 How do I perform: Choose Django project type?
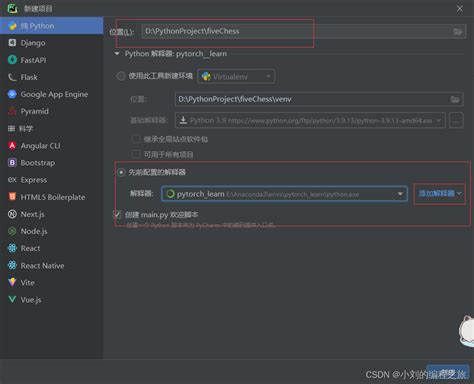coord(52,43)
